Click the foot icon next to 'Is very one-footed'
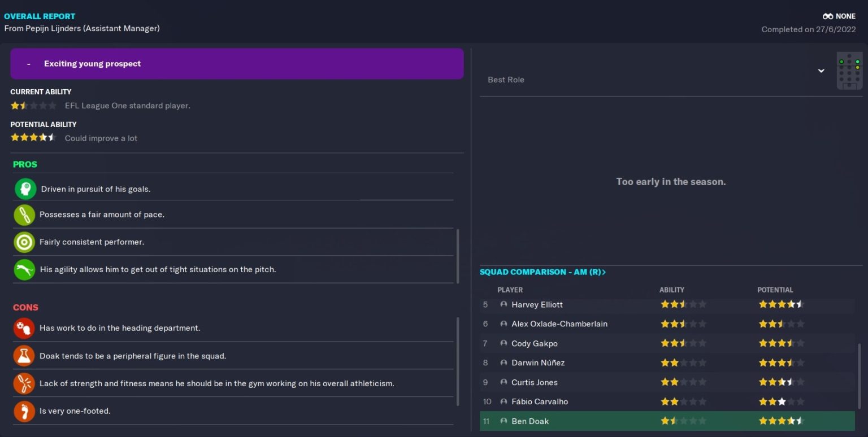Screen dimensions: 868x437 24,411
